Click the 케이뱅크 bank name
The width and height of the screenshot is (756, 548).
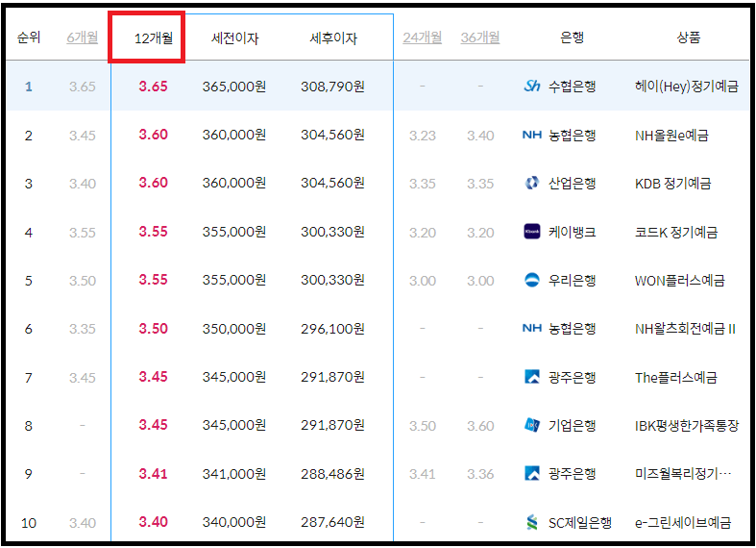573,232
